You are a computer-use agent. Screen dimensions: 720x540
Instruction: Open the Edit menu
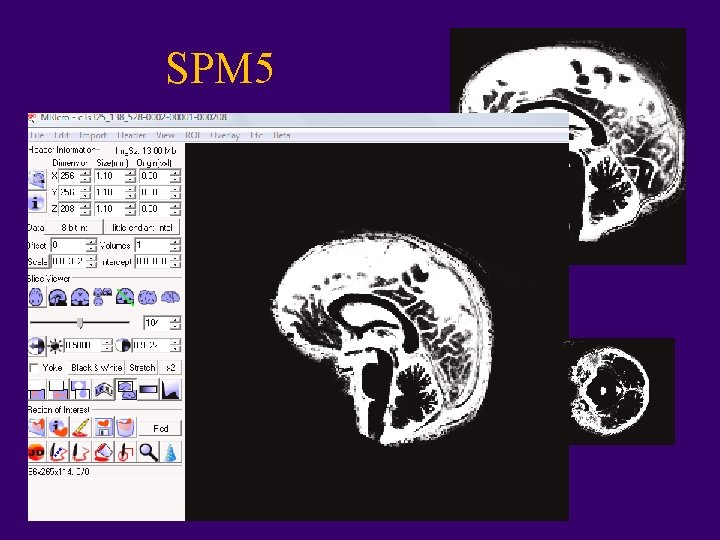point(62,135)
